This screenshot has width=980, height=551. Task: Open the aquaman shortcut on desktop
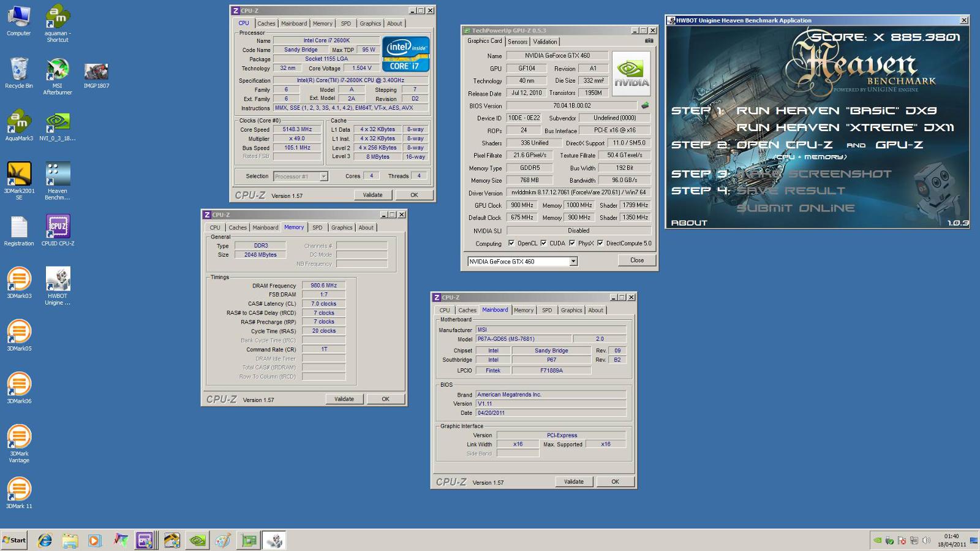[x=58, y=23]
